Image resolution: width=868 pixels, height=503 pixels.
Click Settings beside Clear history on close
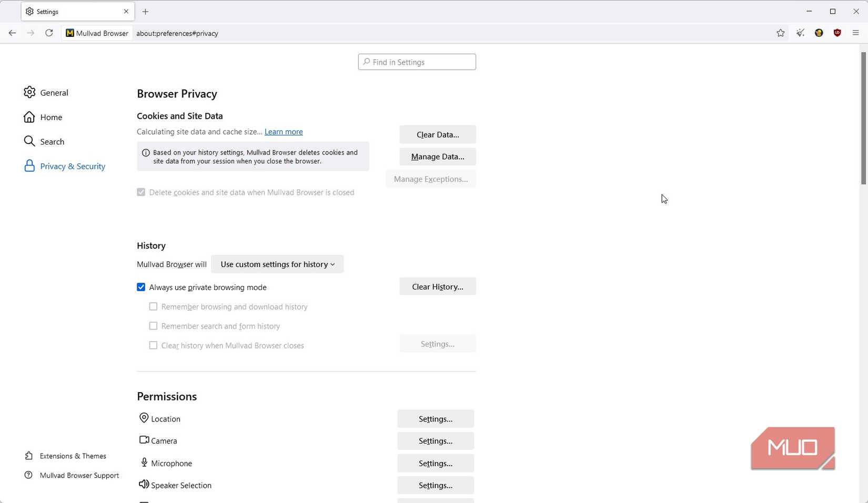[438, 344]
